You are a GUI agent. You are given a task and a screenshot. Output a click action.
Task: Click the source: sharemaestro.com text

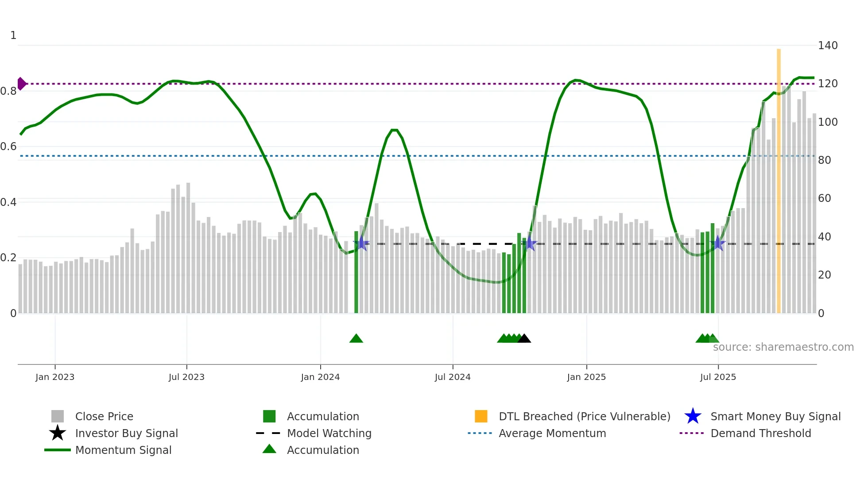[x=783, y=347]
